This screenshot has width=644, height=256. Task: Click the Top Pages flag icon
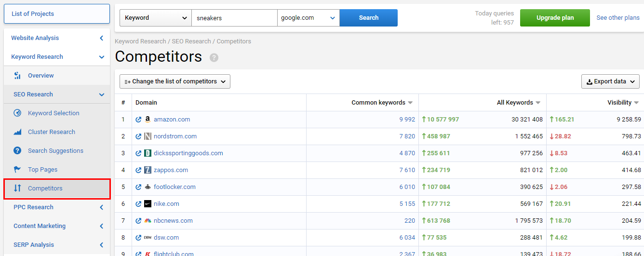pyautogui.click(x=17, y=170)
